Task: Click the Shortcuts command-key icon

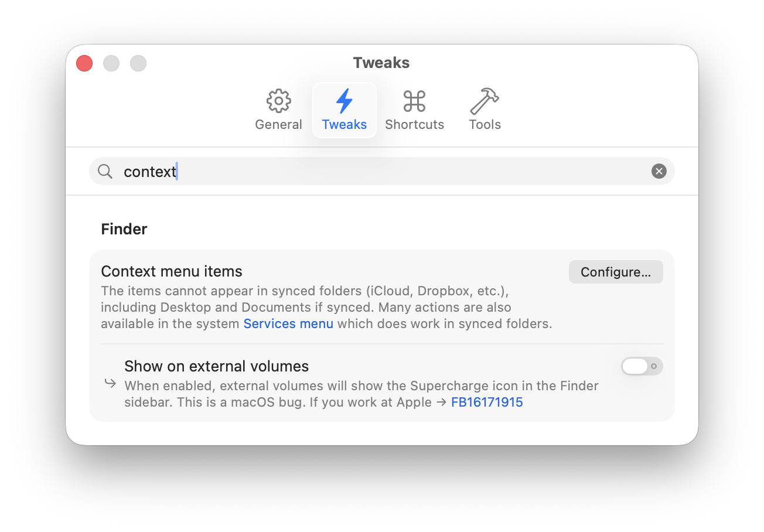Action: tap(414, 101)
